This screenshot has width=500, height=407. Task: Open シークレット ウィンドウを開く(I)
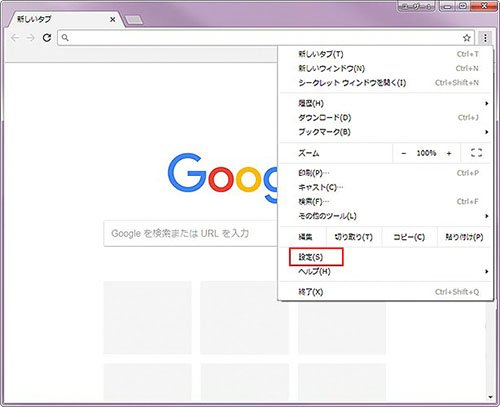pyautogui.click(x=386, y=83)
